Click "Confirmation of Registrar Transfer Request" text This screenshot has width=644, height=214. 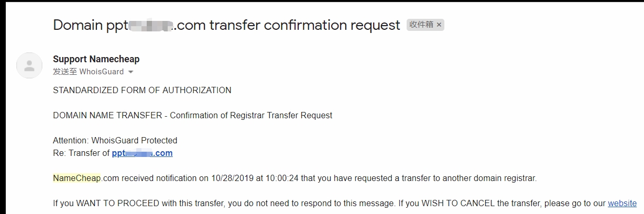tap(251, 116)
